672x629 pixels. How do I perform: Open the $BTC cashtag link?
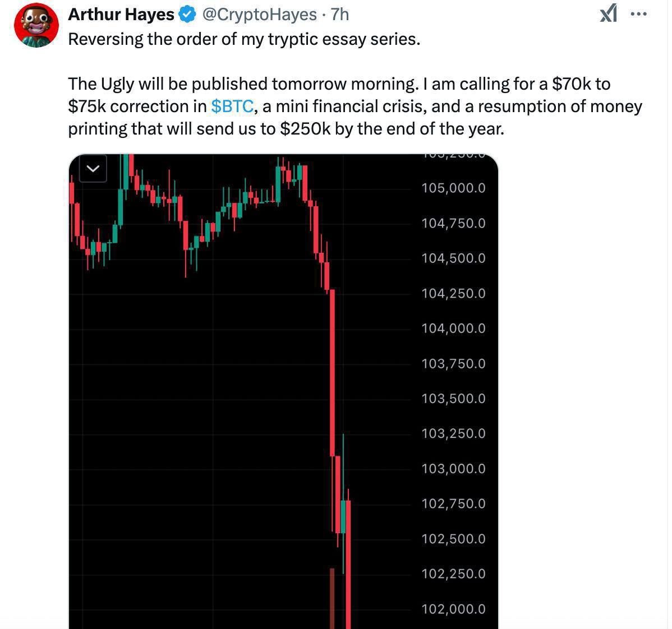point(232,106)
